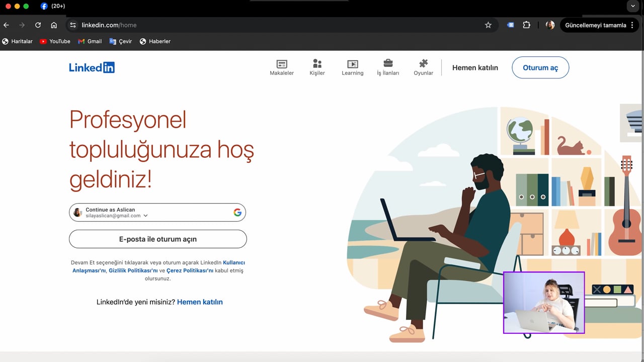Click the Google logo in Continue button
The height and width of the screenshot is (362, 644).
237,212
